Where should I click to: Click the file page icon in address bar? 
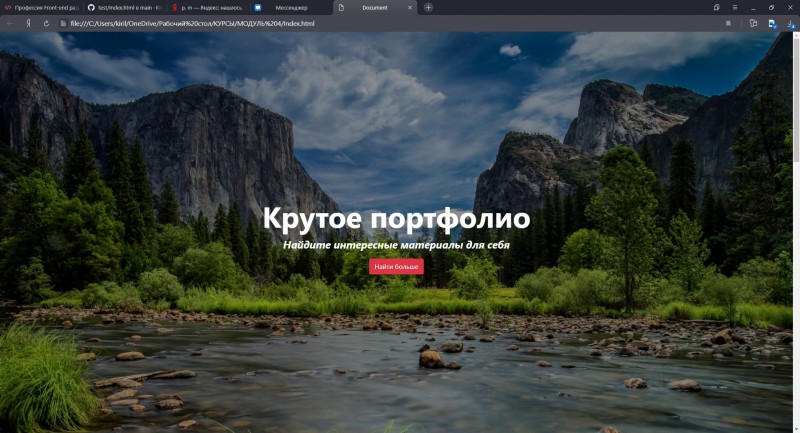[x=63, y=23]
